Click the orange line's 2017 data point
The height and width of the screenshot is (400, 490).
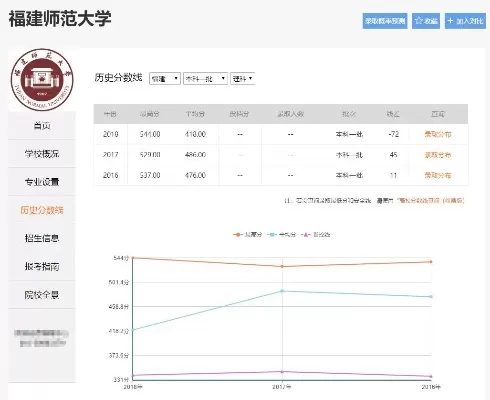[x=282, y=266]
